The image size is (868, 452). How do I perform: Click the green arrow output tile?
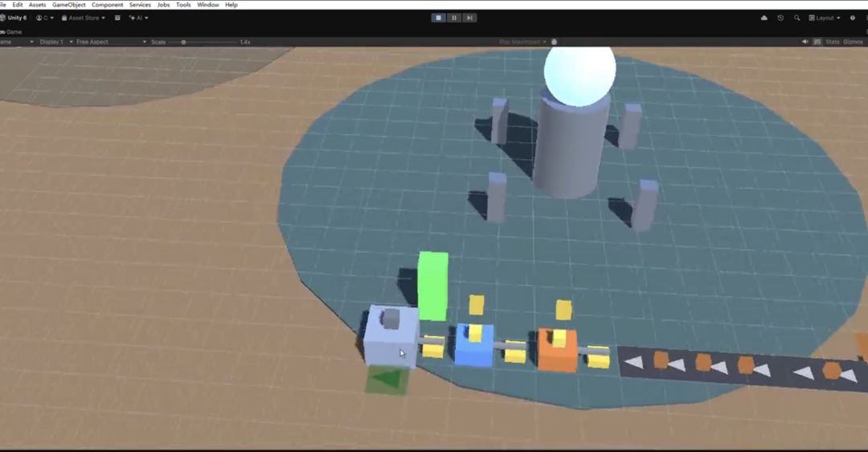point(387,380)
